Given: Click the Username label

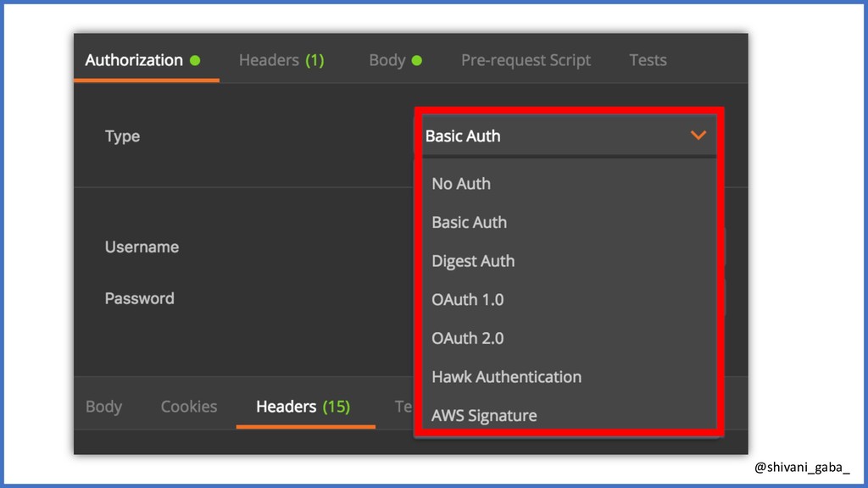Looking at the screenshot, I should tap(142, 247).
